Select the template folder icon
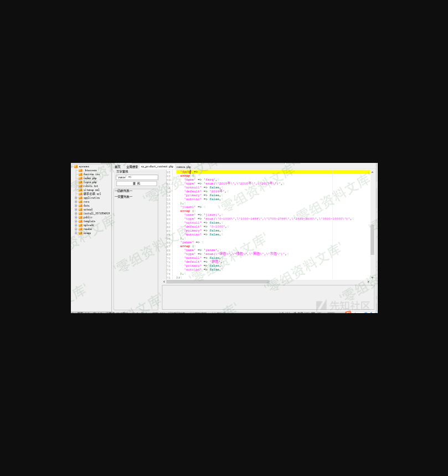Viewport: 448px width, 476px height. point(80,221)
